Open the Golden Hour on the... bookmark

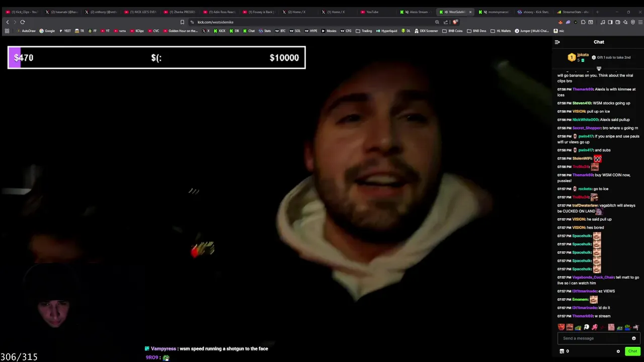[181, 31]
